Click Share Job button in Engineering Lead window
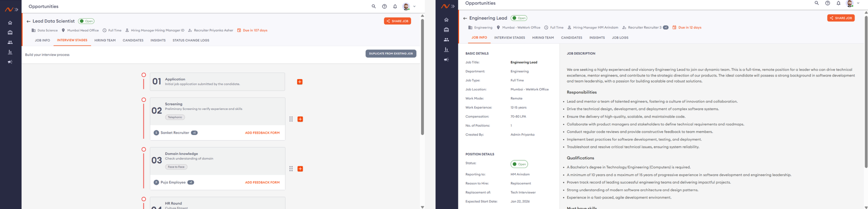Image resolution: width=868 pixels, height=209 pixels. click(x=841, y=18)
